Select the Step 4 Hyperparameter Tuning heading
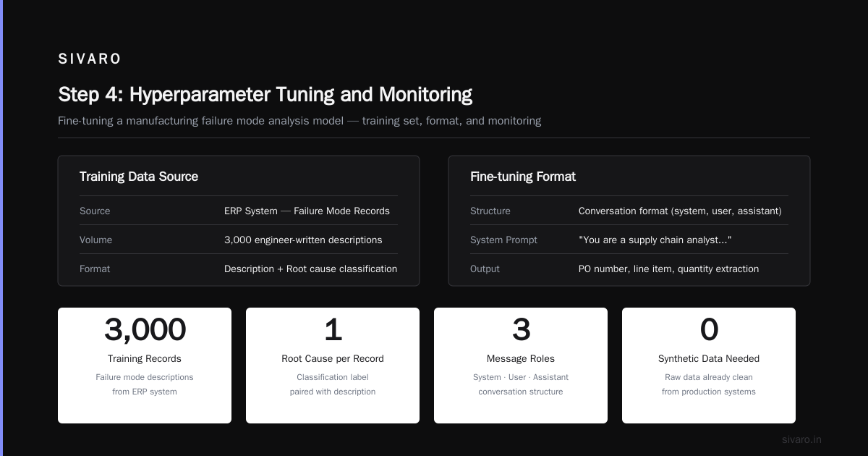Viewport: 868px width, 456px height. (x=265, y=95)
